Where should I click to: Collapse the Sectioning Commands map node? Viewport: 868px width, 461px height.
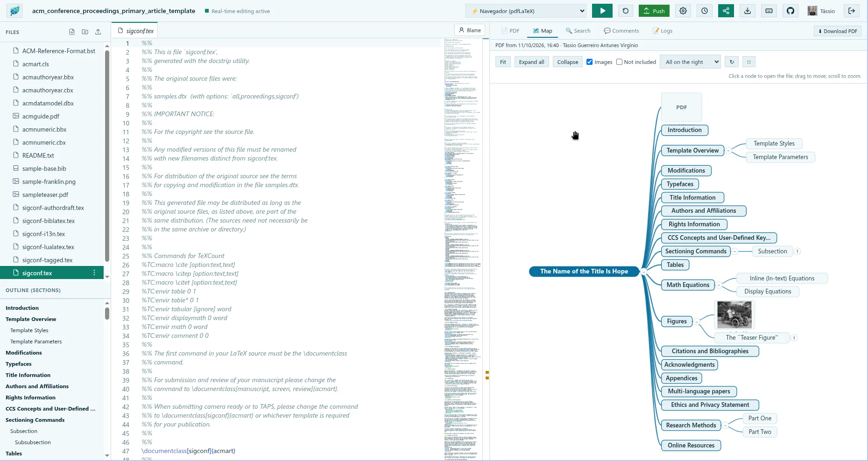click(734, 251)
